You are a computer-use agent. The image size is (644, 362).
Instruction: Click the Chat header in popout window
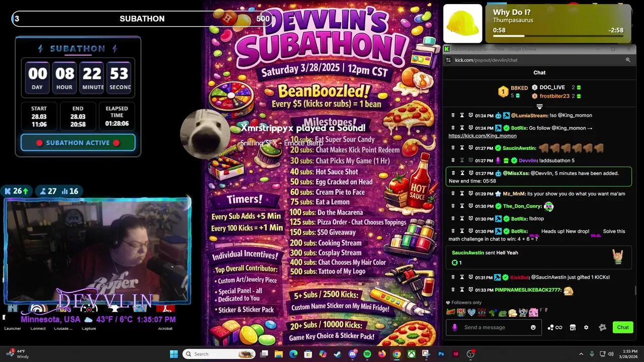coord(539,72)
